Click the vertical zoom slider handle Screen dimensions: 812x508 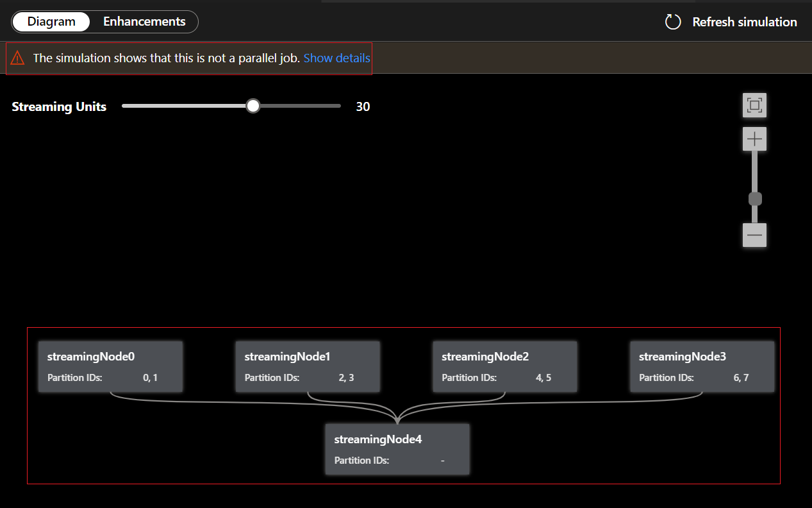(755, 199)
